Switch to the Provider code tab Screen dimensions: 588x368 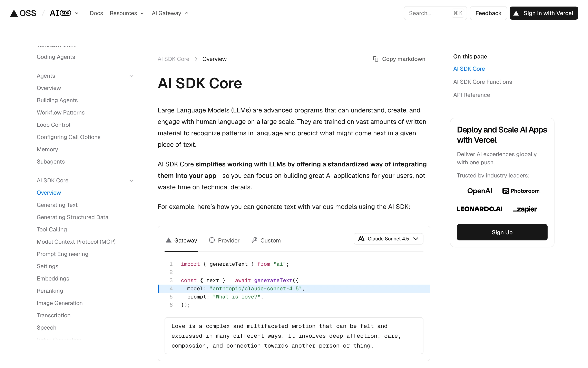point(224,240)
